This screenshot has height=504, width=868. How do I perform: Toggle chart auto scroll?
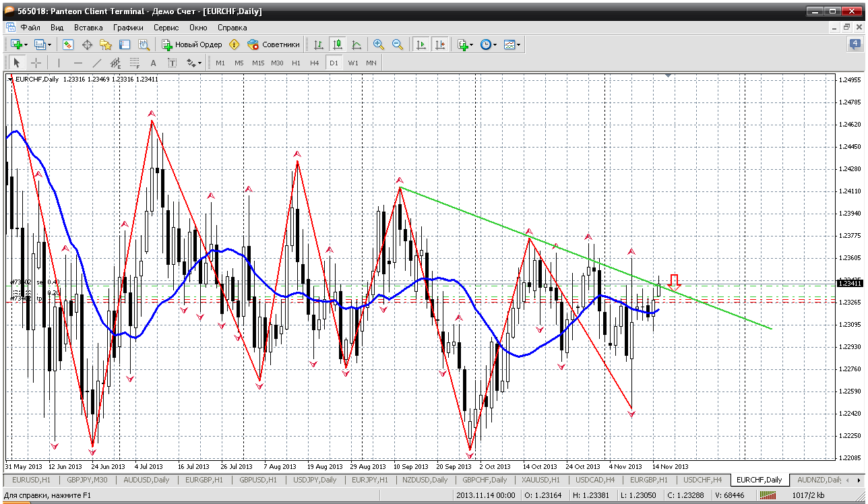click(421, 44)
